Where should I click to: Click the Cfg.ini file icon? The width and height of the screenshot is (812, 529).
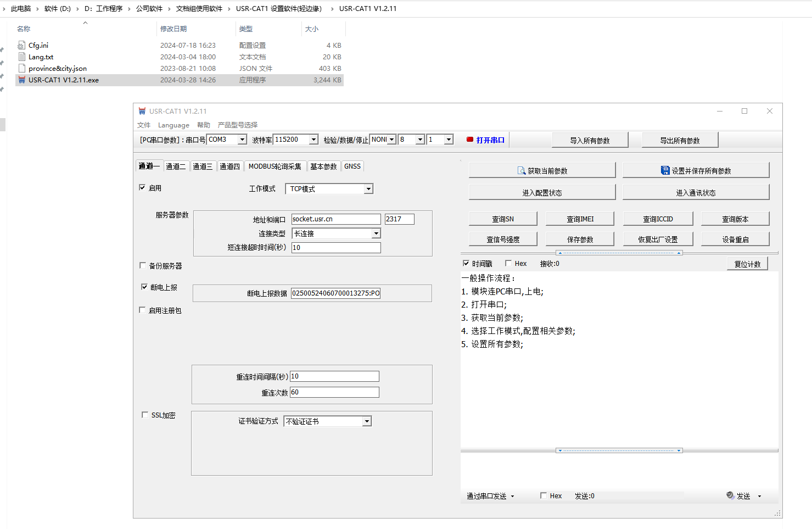[x=22, y=46]
